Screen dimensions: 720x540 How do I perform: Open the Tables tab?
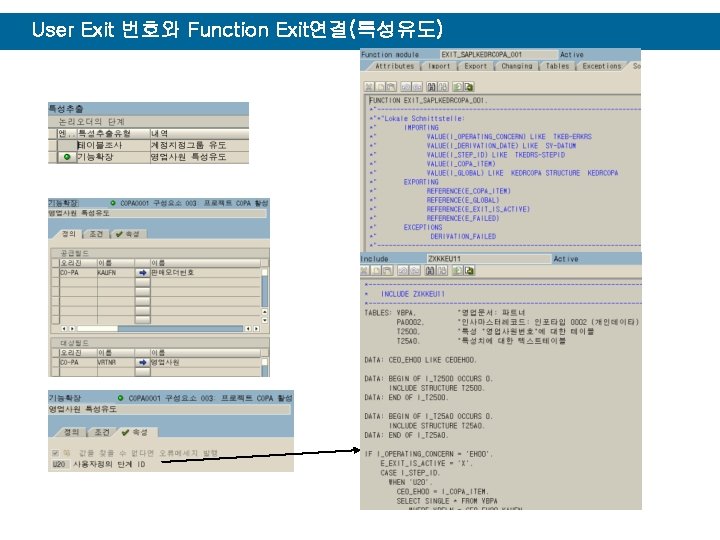[557, 66]
